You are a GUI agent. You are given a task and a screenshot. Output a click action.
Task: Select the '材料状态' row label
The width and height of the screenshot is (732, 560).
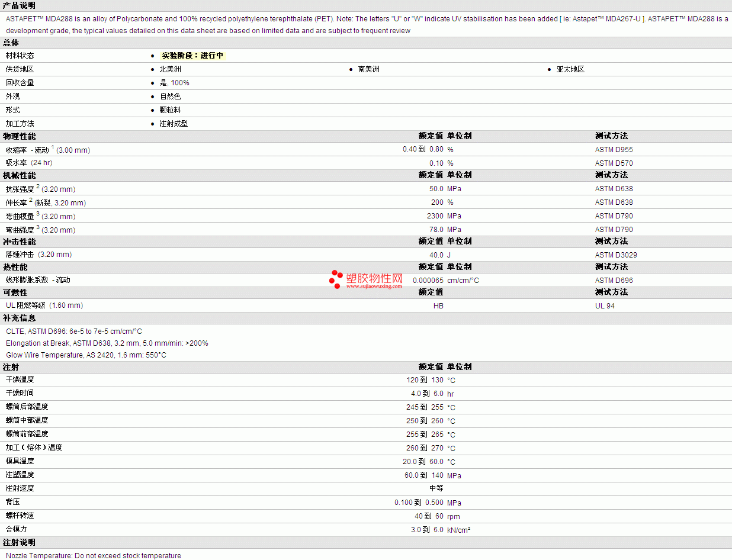point(20,56)
